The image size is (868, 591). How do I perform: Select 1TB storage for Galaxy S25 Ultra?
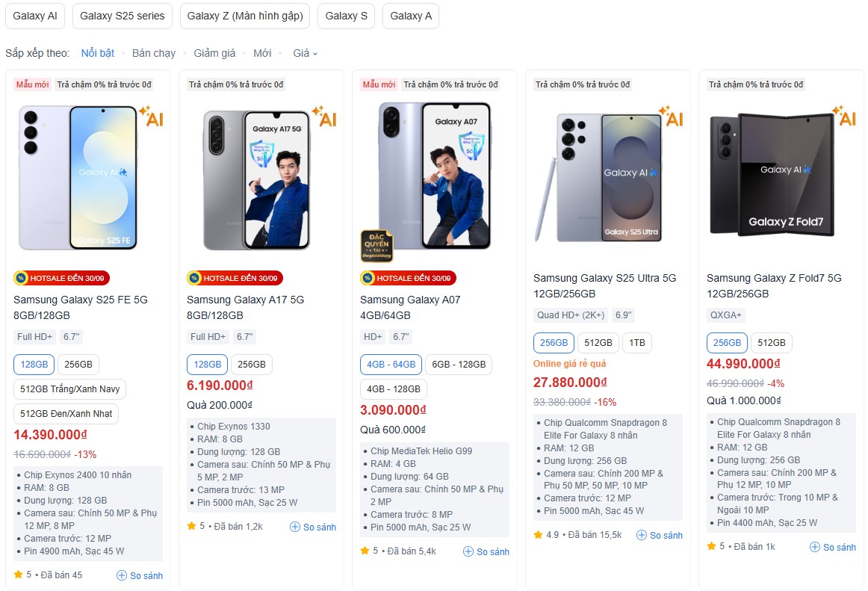pyautogui.click(x=636, y=343)
